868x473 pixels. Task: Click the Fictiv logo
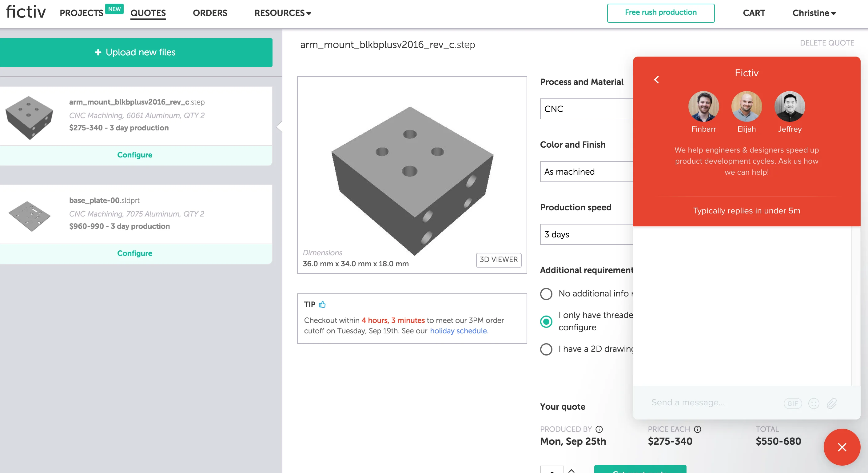click(26, 12)
